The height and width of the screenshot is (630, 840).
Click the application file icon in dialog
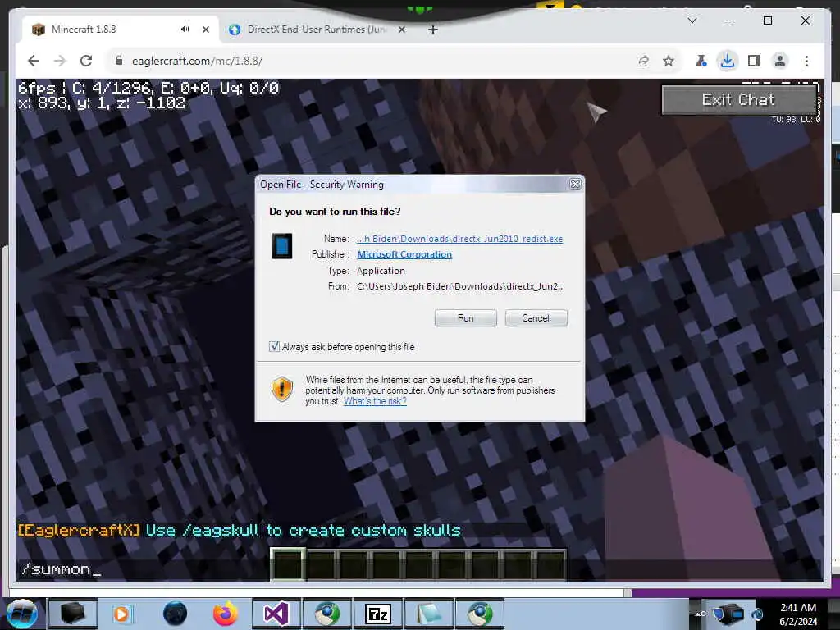282,246
